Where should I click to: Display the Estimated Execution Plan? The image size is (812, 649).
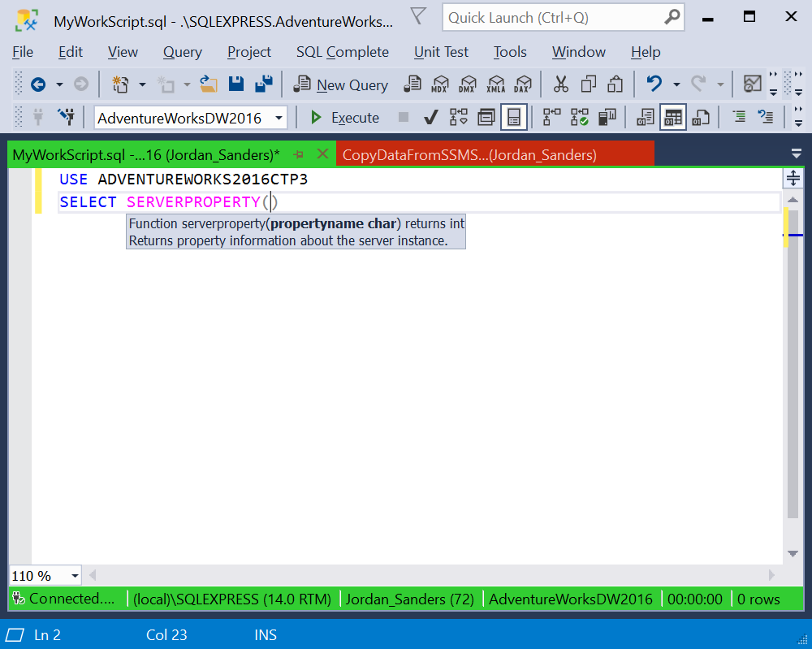459,118
